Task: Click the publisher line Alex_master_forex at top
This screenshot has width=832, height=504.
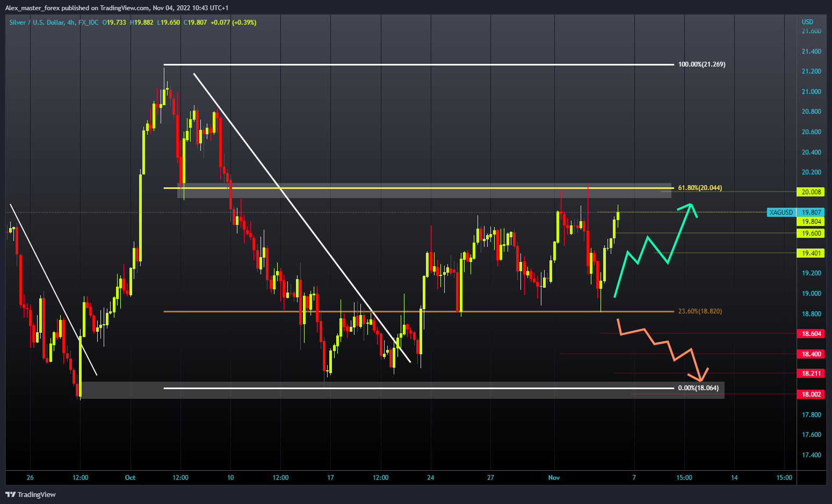Action: coord(117,8)
